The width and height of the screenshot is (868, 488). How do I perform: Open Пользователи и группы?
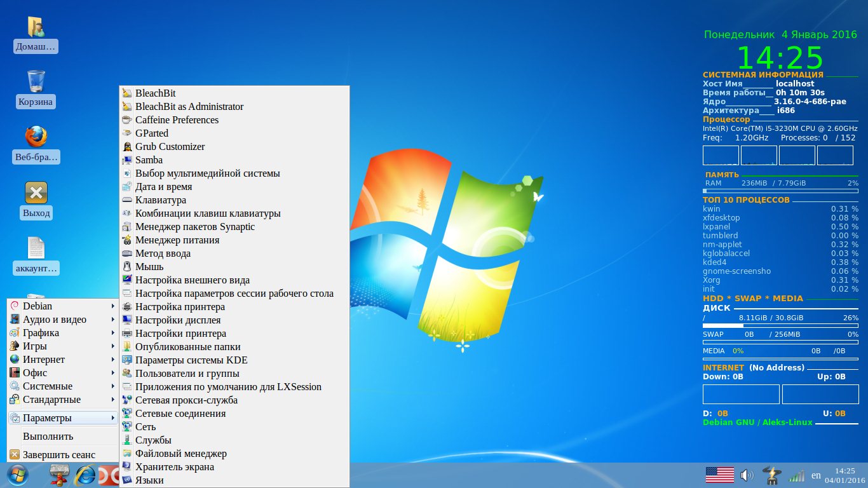pyautogui.click(x=234, y=373)
